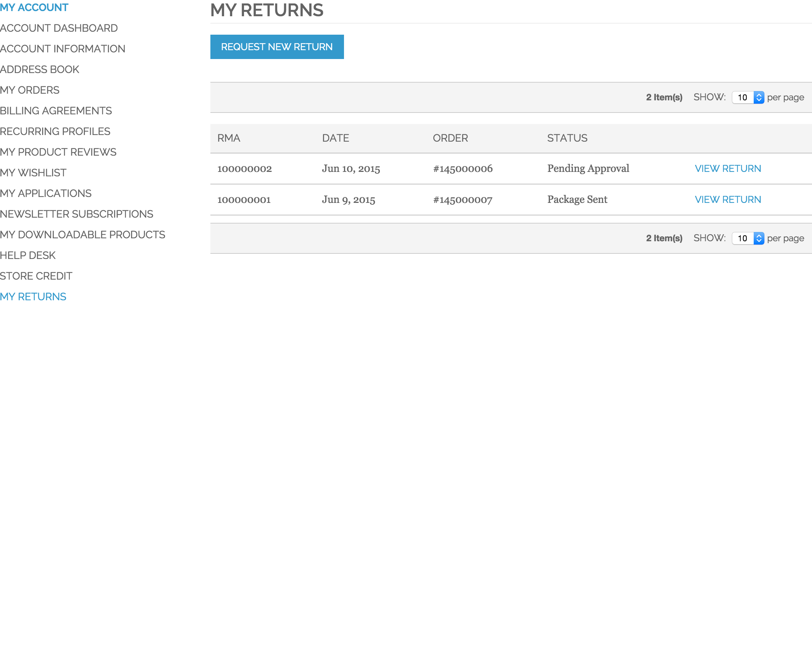Screen dimensions: 812x664
Task: Click REQUEST NEW RETURN button
Action: pos(277,46)
